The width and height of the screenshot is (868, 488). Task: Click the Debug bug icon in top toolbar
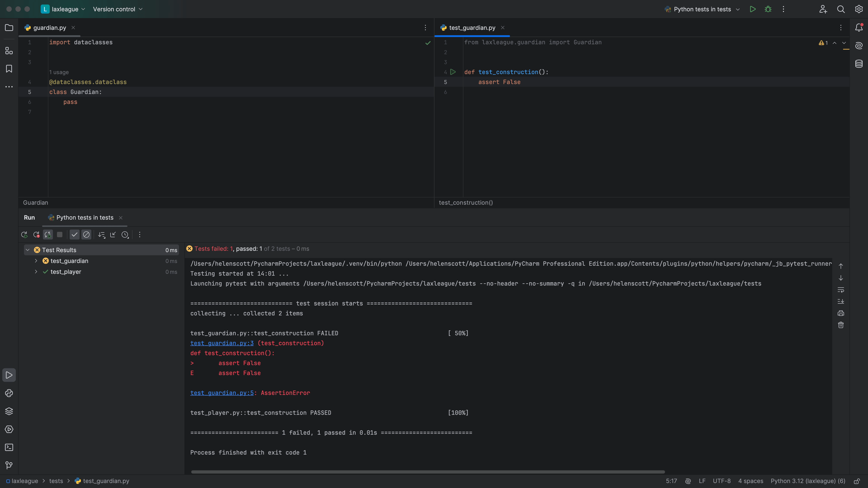tap(768, 9)
